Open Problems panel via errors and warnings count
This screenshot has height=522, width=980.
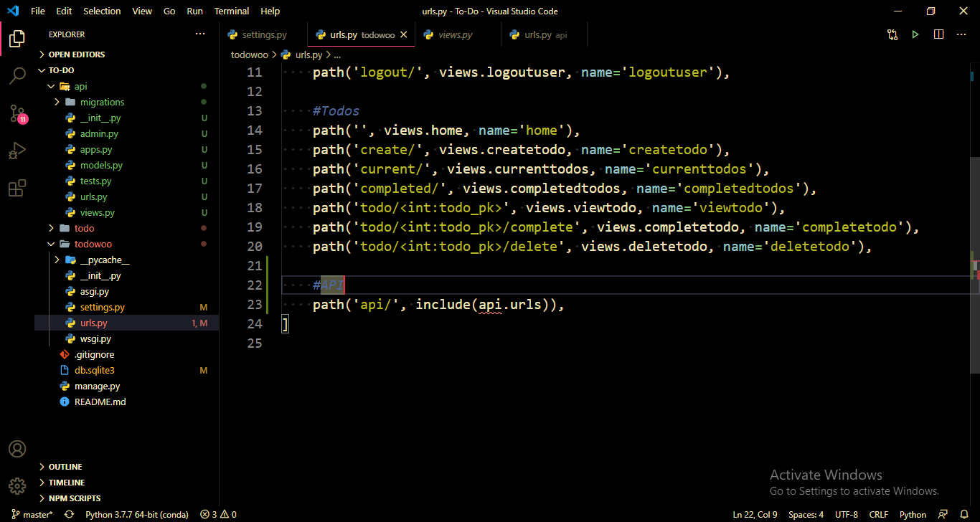coord(218,514)
